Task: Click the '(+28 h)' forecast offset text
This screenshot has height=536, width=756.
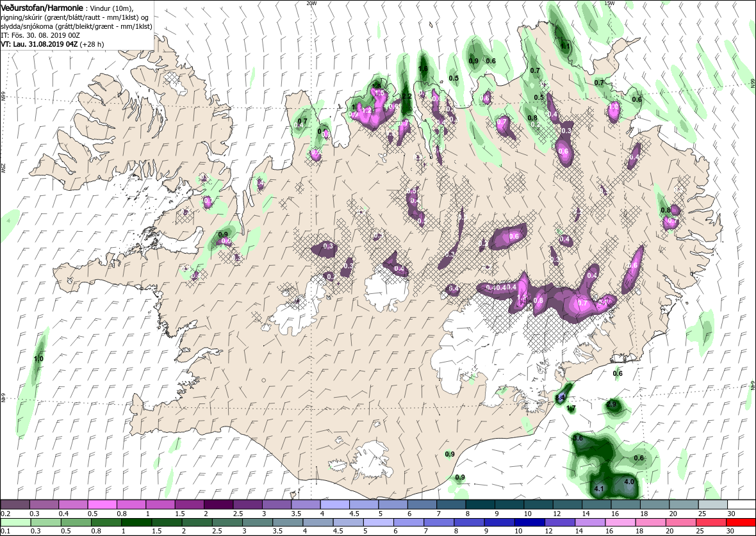Action: (x=92, y=44)
